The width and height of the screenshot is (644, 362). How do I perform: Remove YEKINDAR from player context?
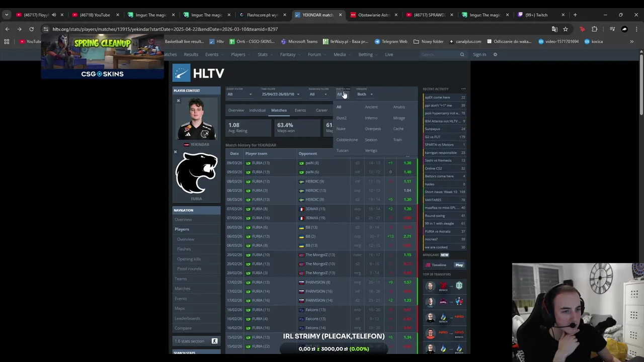point(178,101)
